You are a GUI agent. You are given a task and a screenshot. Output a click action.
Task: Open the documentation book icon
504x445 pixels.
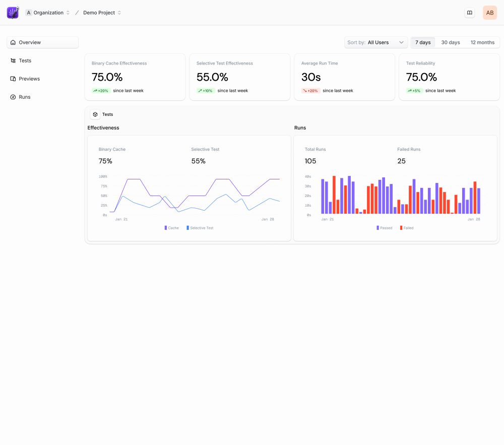click(470, 13)
